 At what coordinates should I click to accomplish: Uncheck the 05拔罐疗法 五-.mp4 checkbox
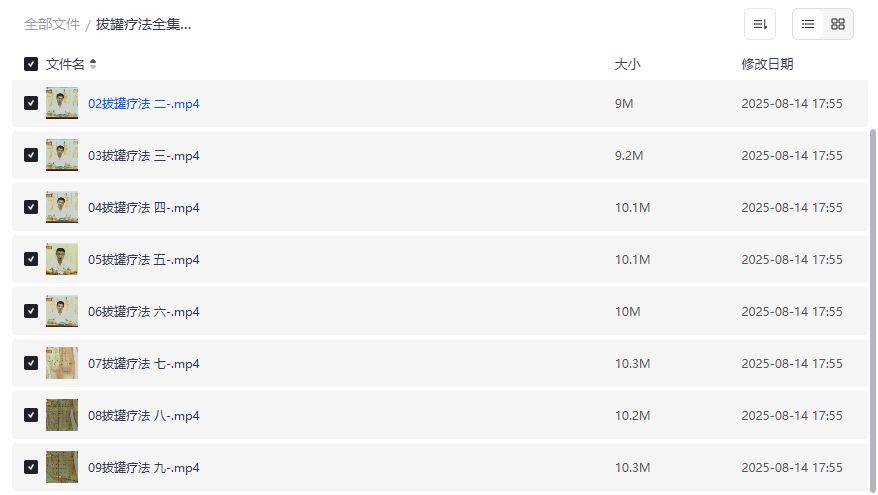[x=31, y=259]
